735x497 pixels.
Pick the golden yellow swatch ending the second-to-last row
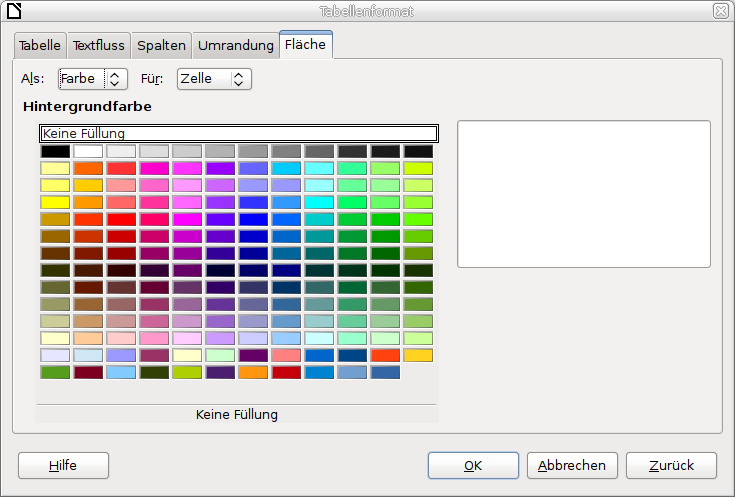coord(418,355)
